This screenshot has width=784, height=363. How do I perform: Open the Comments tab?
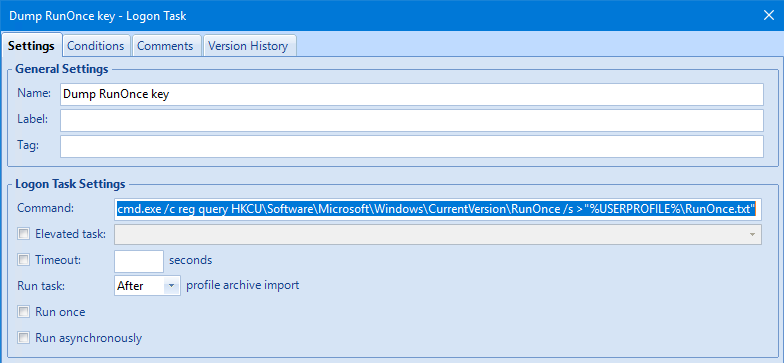point(166,46)
